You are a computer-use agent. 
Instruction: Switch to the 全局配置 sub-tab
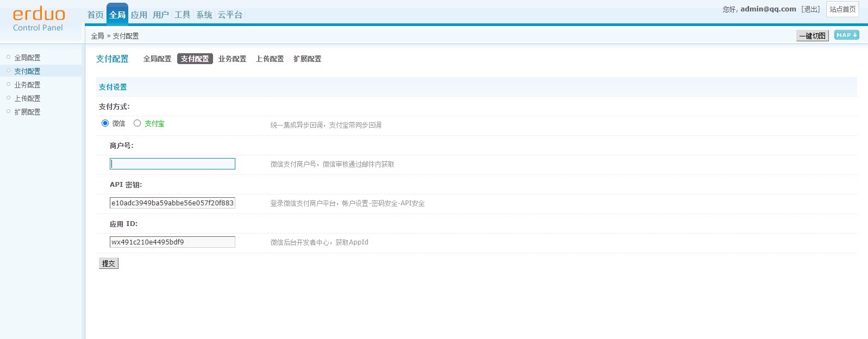coord(157,59)
